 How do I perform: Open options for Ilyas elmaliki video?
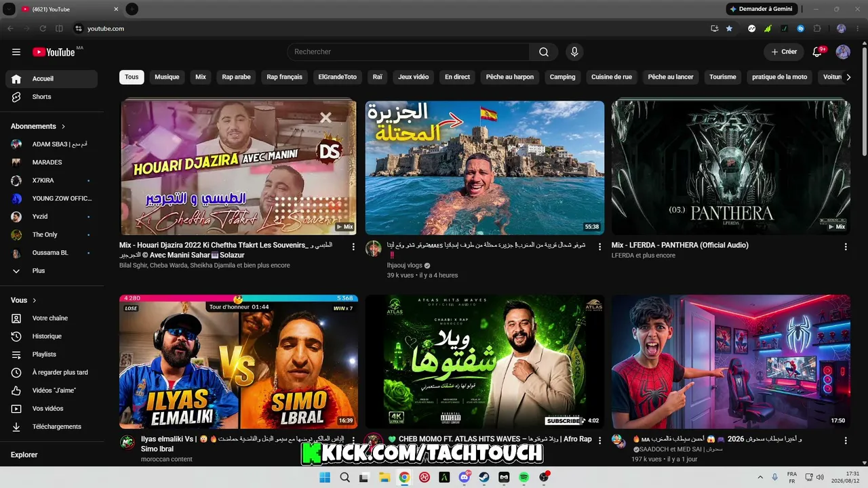[x=353, y=441]
